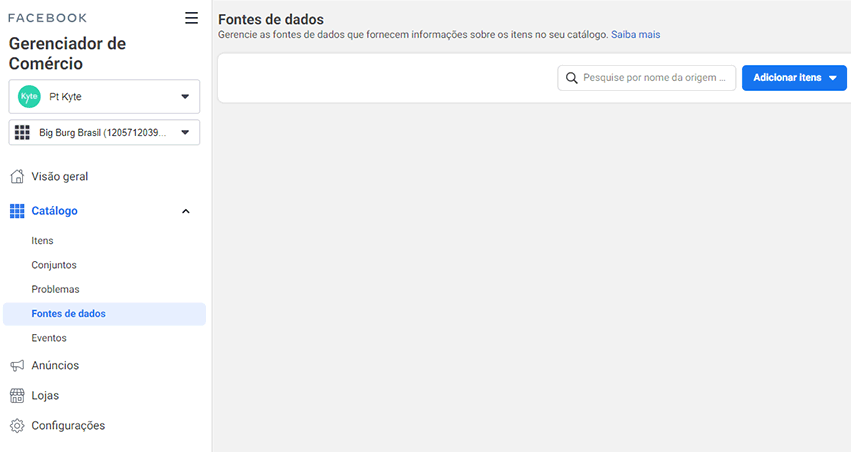Go to Visão geral
The image size is (851, 452).
click(60, 176)
